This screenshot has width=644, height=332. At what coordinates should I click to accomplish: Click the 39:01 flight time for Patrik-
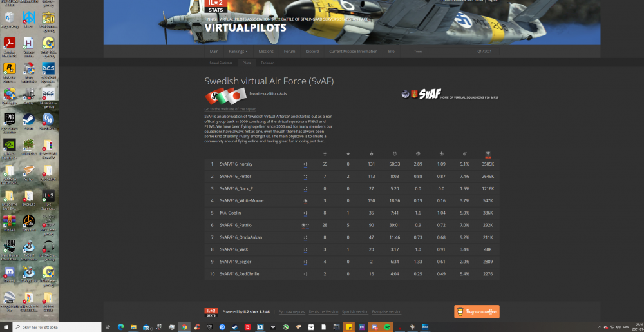point(395,225)
